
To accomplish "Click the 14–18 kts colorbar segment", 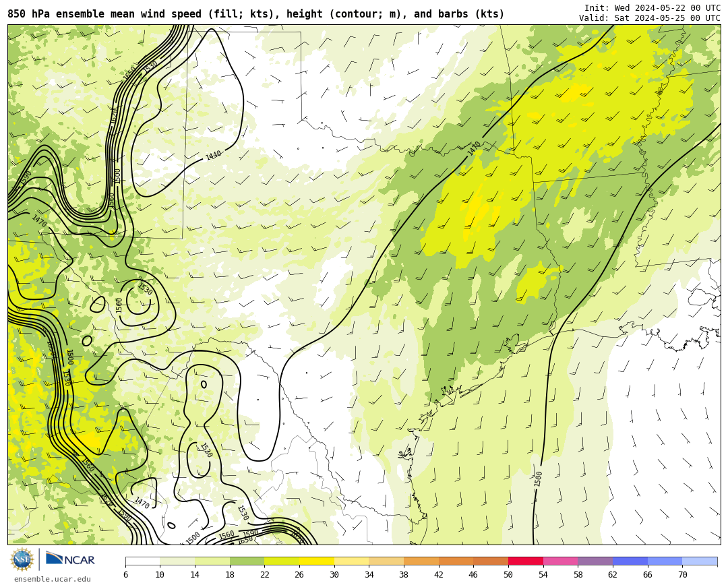I will coord(212,561).
